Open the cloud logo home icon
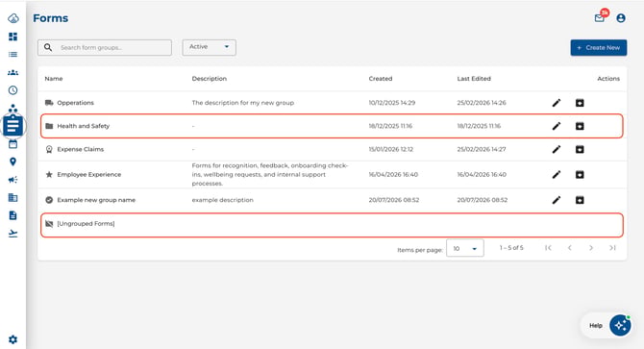This screenshot has height=349, width=644. pos(13,18)
